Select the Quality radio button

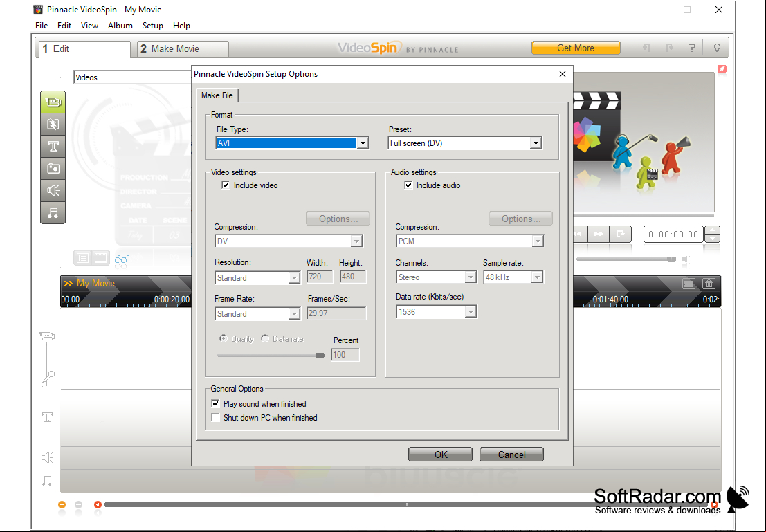[x=224, y=338]
